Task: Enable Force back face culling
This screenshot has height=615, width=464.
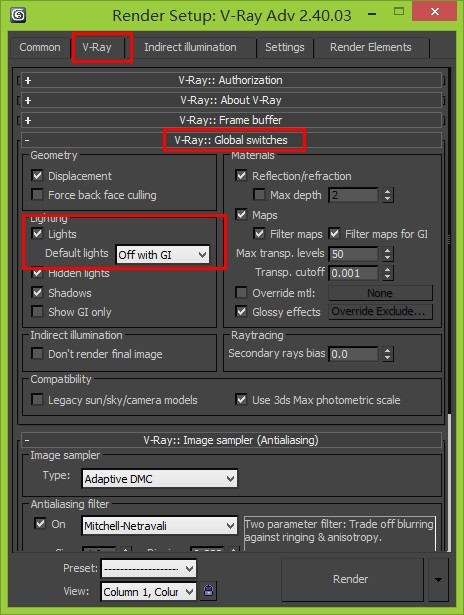Action: point(37,195)
